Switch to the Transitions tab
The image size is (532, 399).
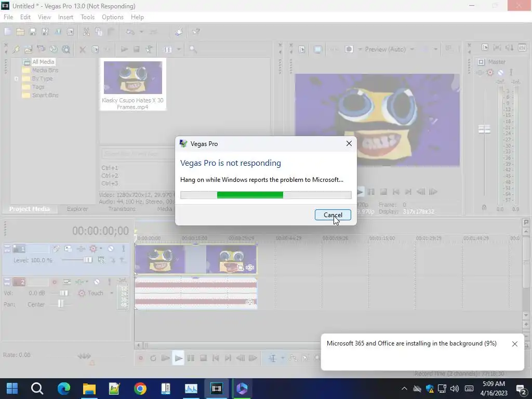coord(122,209)
